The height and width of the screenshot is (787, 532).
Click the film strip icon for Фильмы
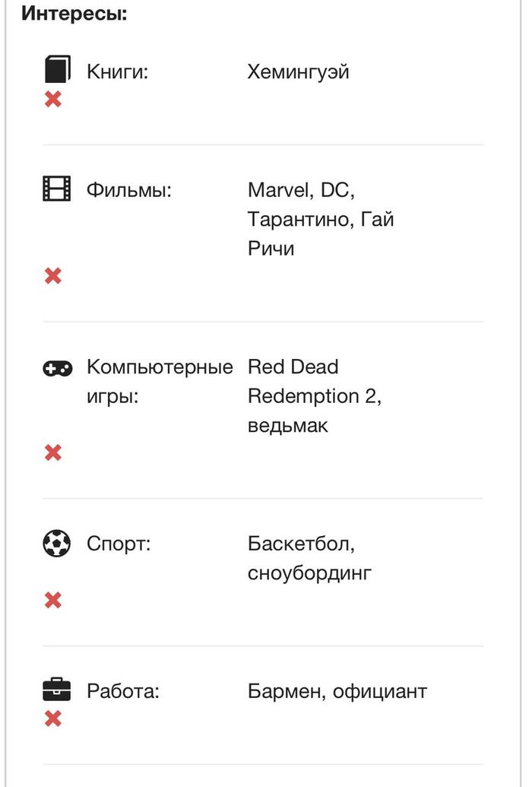coord(57,188)
